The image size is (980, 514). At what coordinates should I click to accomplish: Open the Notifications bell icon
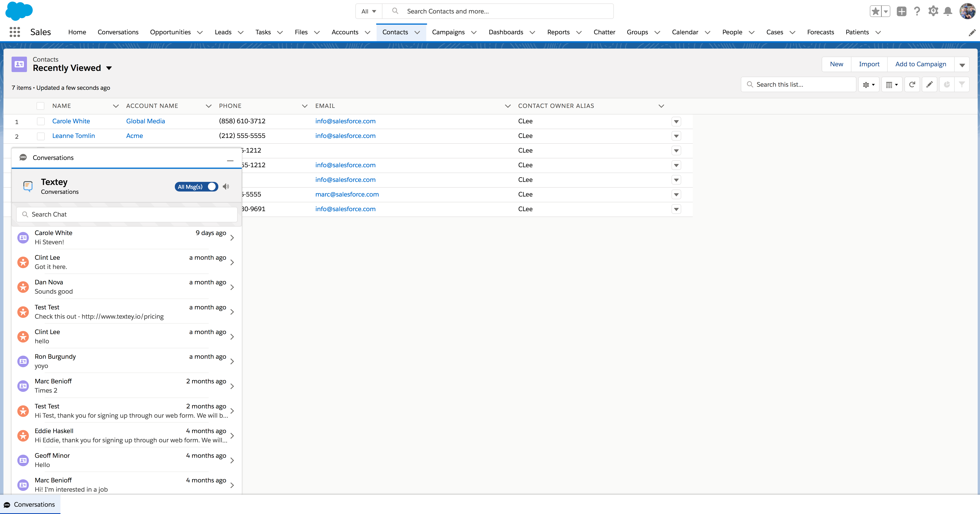click(x=948, y=11)
